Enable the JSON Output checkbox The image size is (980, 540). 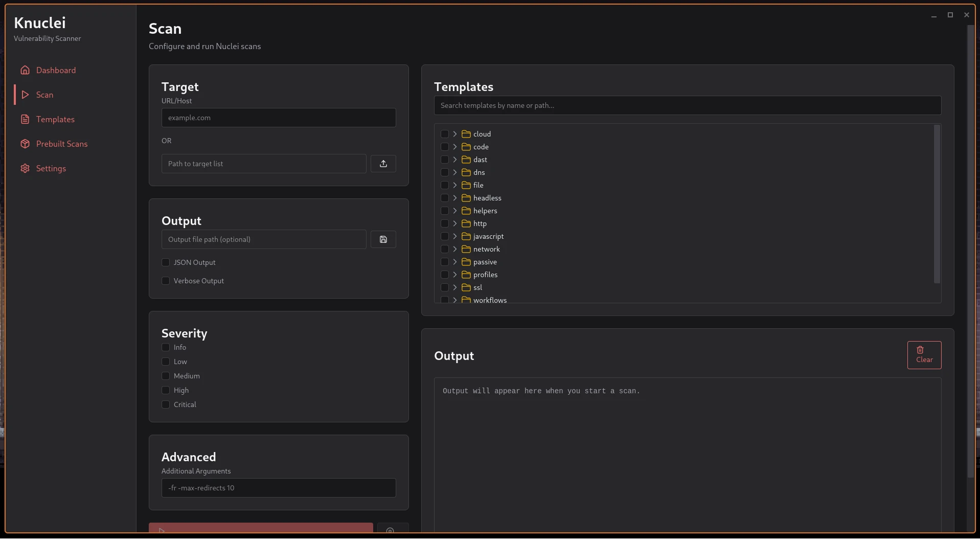pos(166,262)
